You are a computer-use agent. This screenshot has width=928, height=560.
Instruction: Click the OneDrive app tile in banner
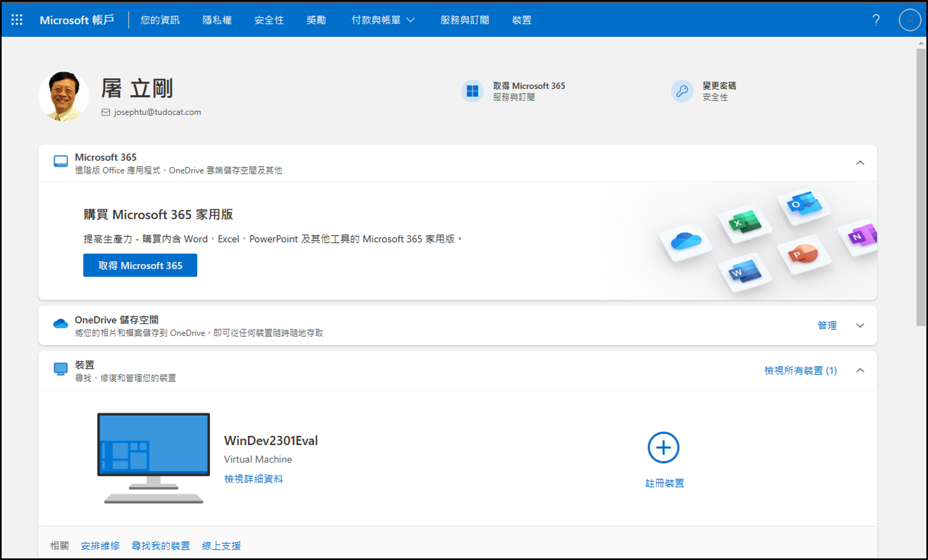point(686,242)
